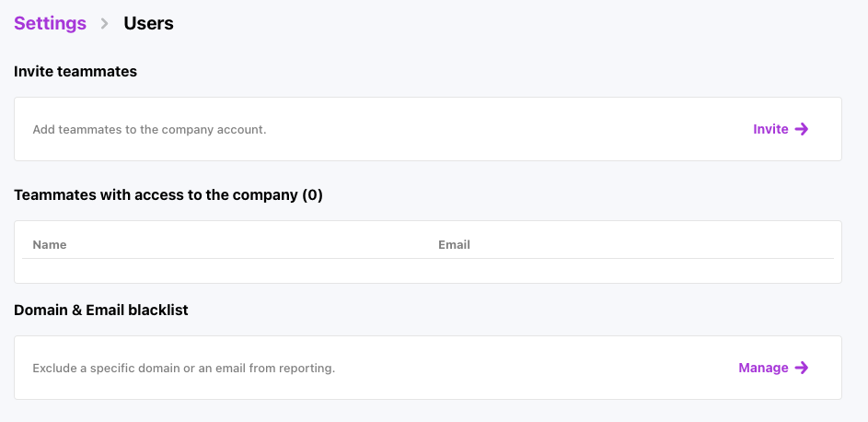Click the Domain & Email blacklist heading
Screen dimensions: 868x422
click(x=101, y=311)
